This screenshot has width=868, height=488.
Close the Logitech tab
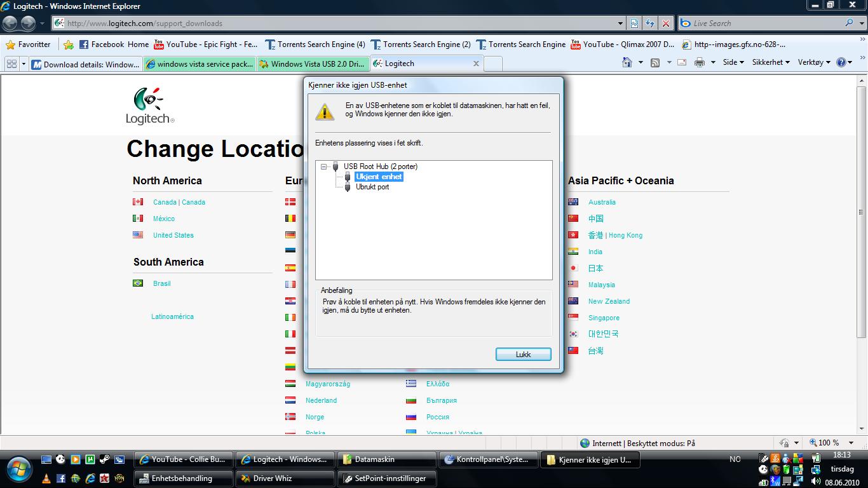(x=476, y=64)
